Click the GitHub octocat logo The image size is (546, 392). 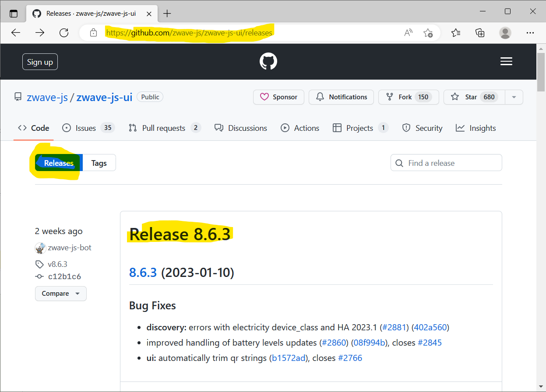click(268, 61)
